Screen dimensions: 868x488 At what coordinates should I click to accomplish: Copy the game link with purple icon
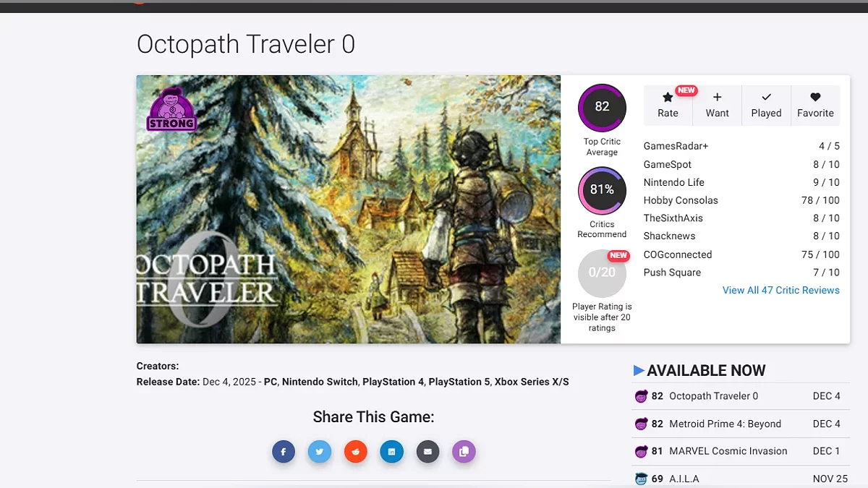tap(464, 452)
